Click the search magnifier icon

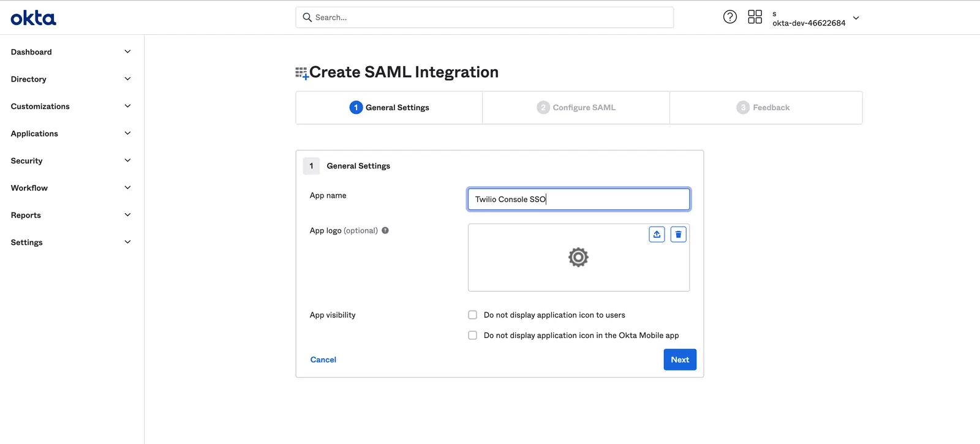tap(307, 17)
